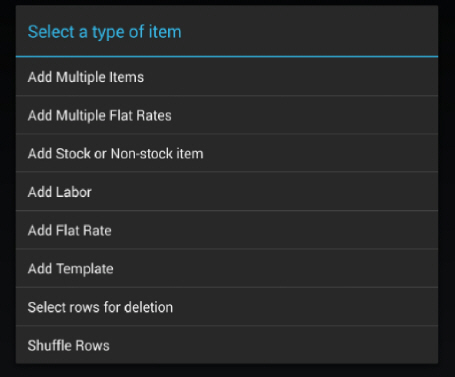Pick Add Stock or Non-stock item

227,153
